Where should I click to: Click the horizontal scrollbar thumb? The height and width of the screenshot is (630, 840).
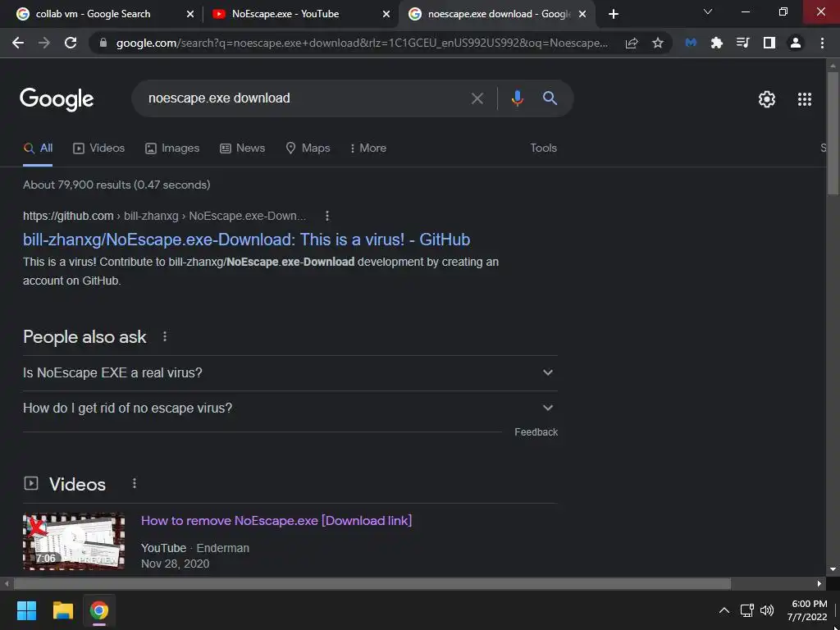pos(372,584)
